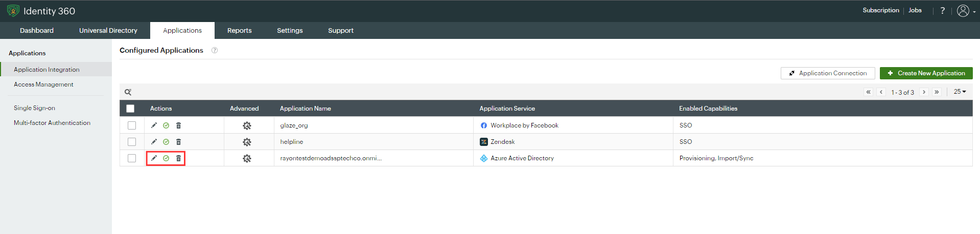Open the Reports tab
The height and width of the screenshot is (234, 980).
coord(239,30)
